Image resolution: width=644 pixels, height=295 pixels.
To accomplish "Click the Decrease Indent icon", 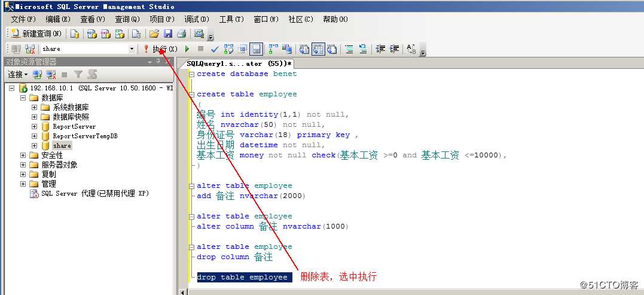I will 380,49.
